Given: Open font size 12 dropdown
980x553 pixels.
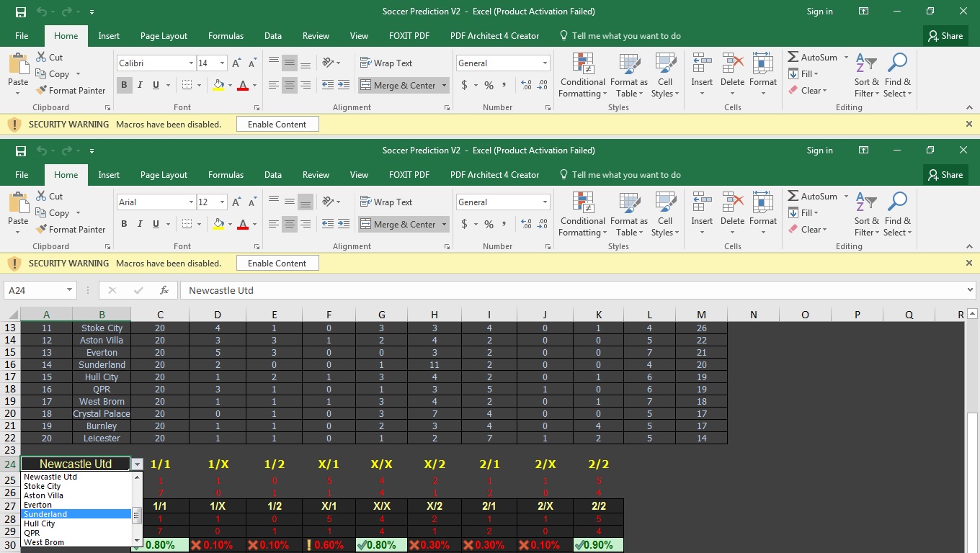Looking at the screenshot, I should tap(222, 202).
